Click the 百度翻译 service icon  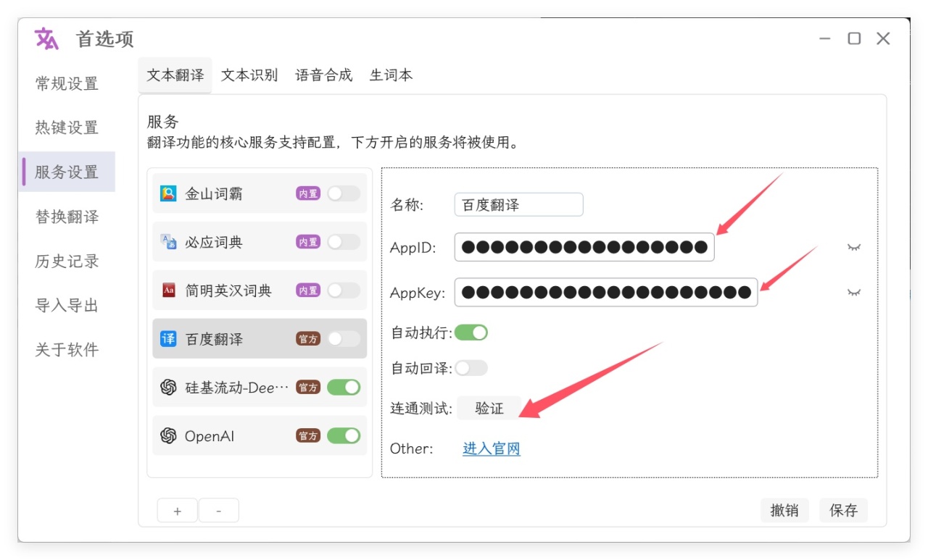168,339
